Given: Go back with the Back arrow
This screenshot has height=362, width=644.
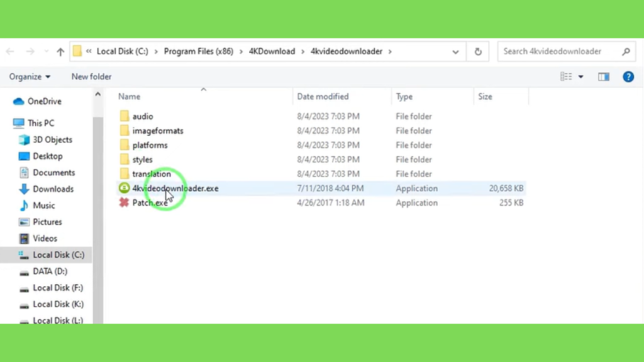Looking at the screenshot, I should (x=10, y=52).
